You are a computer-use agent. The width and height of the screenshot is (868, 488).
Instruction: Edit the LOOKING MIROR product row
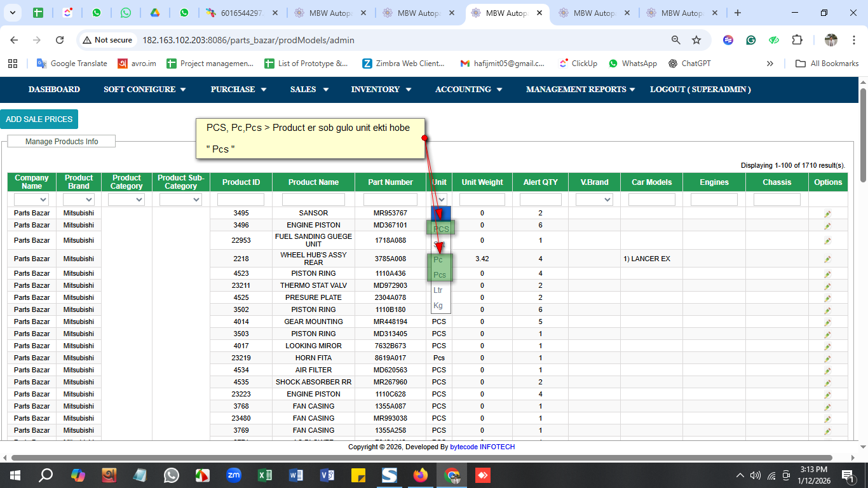tap(827, 346)
